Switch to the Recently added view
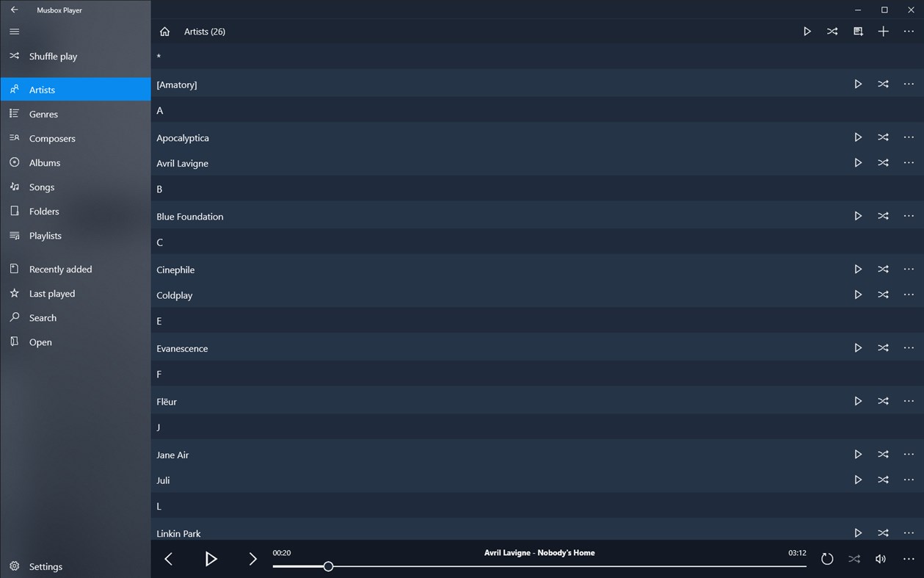 [x=60, y=269]
